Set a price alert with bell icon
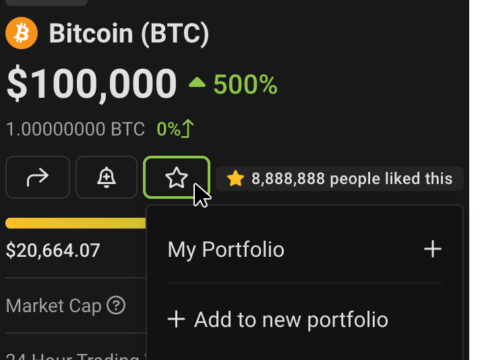480x360 pixels. point(106,177)
